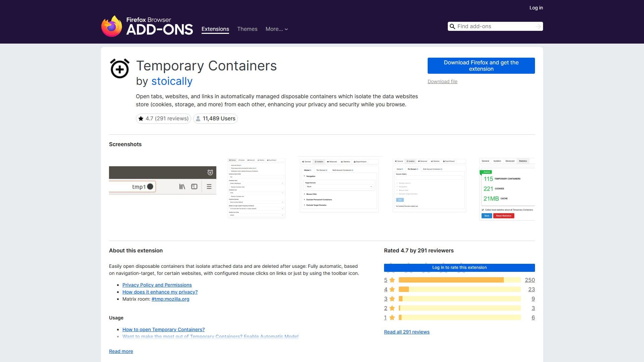Open the 250 five-star reviews count
Viewport: 644px width, 362px height.
click(x=530, y=280)
